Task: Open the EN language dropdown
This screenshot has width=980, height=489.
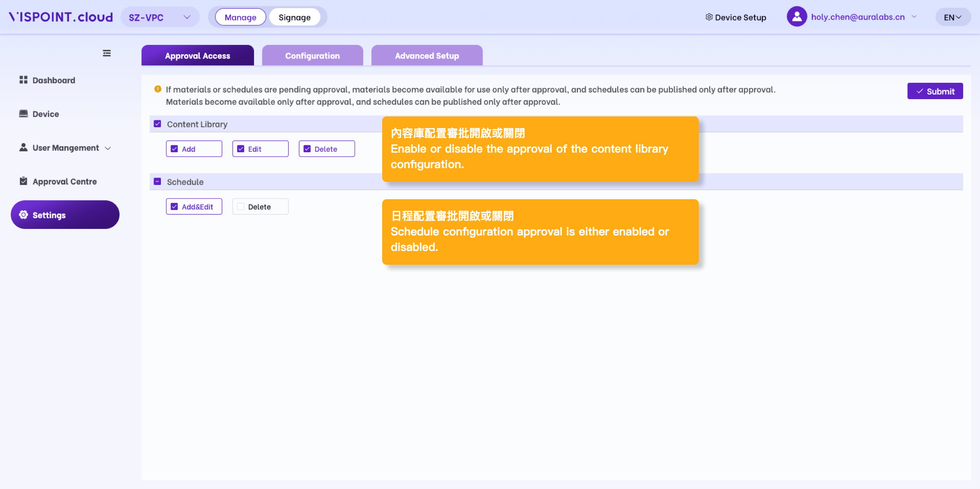Action: (x=952, y=17)
